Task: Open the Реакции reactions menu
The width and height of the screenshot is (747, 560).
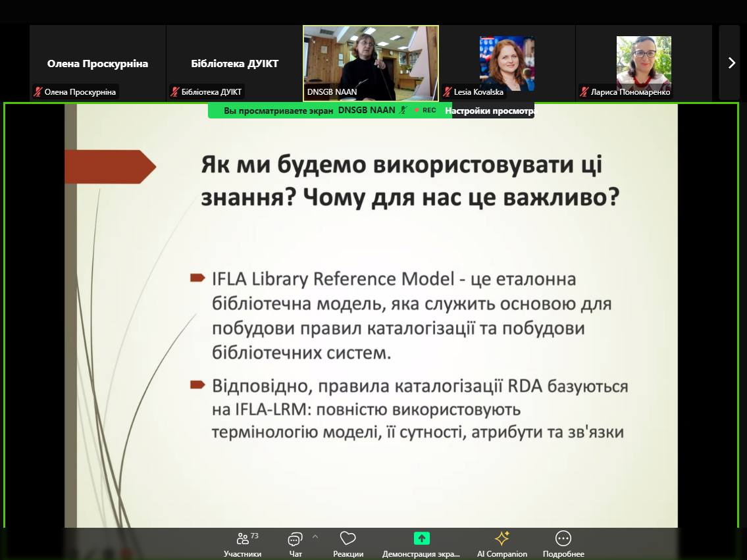Action: click(348, 544)
